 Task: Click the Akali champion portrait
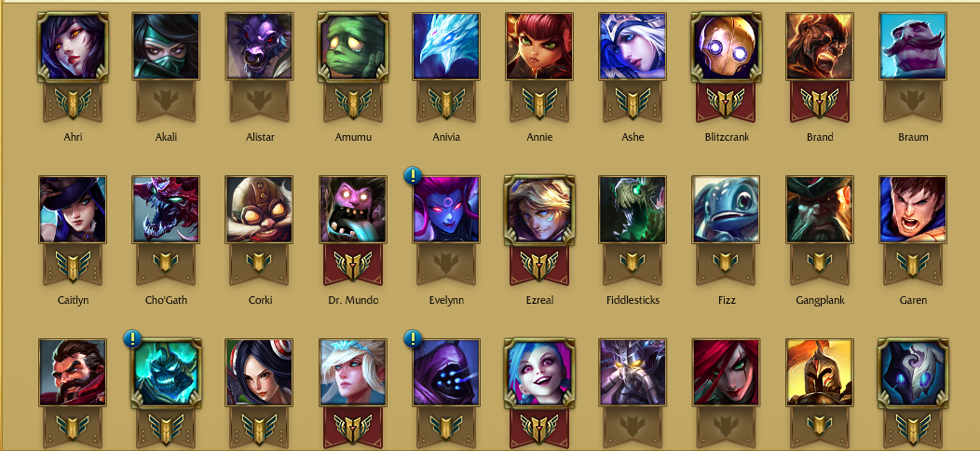tap(166, 47)
